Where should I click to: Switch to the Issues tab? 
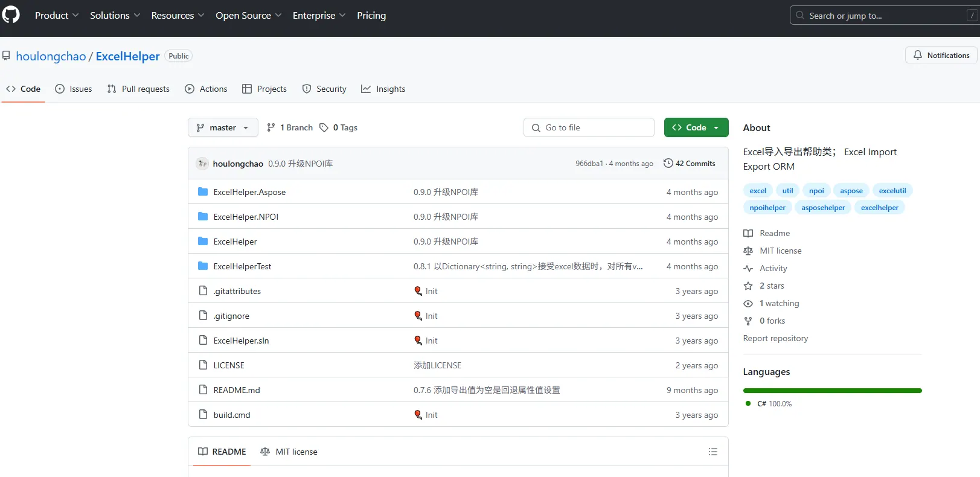click(74, 89)
